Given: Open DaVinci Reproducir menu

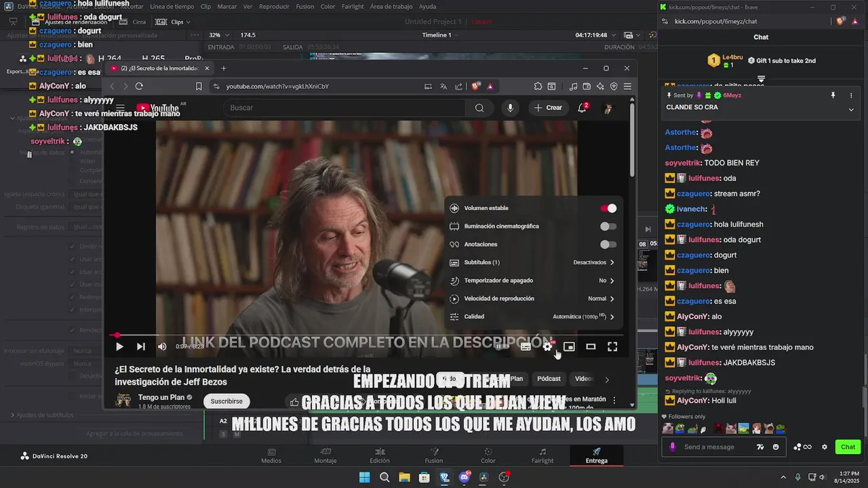Looking at the screenshot, I should click(x=274, y=7).
